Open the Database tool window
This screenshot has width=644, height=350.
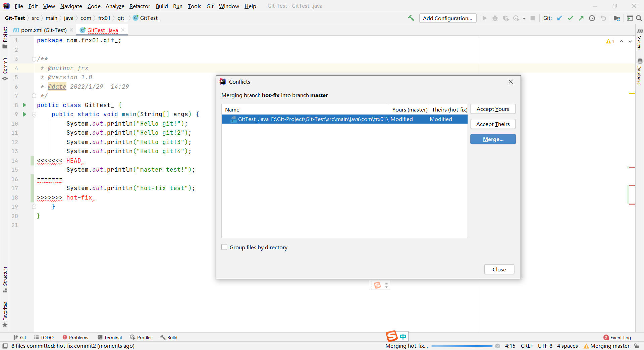point(640,71)
